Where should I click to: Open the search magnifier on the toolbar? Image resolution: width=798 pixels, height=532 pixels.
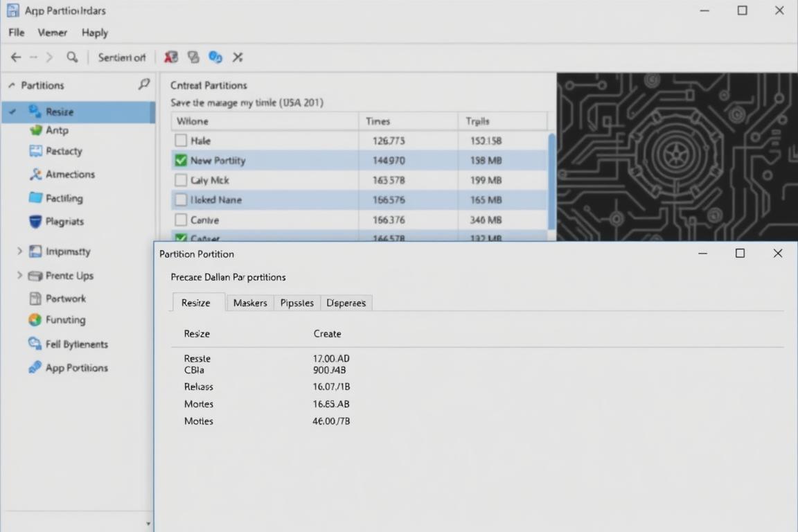coord(72,57)
